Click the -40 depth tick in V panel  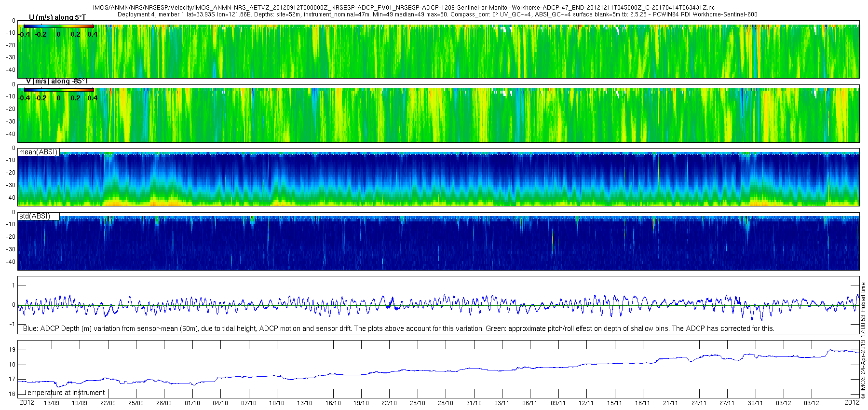[10, 134]
